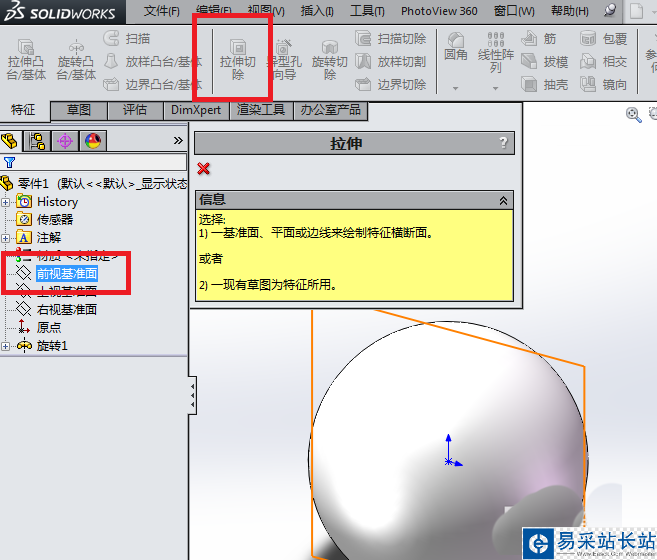Click the Sweep (扫描) boss tool

point(127,39)
